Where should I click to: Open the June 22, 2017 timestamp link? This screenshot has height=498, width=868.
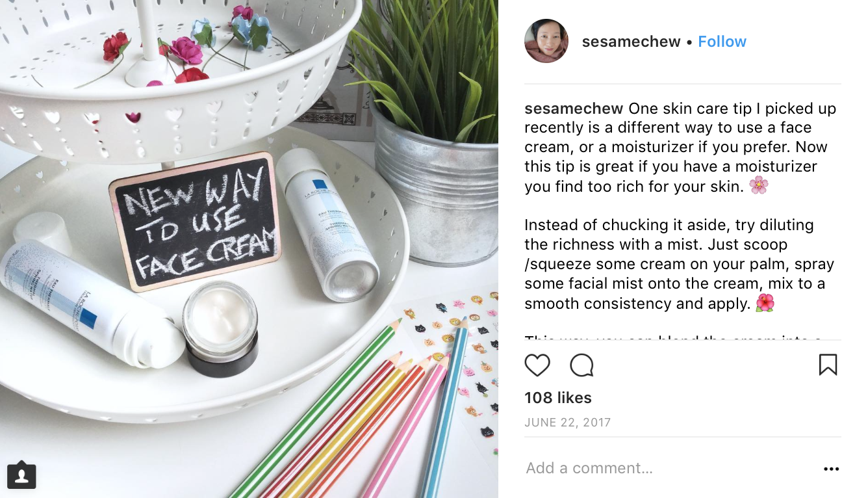[x=568, y=423]
